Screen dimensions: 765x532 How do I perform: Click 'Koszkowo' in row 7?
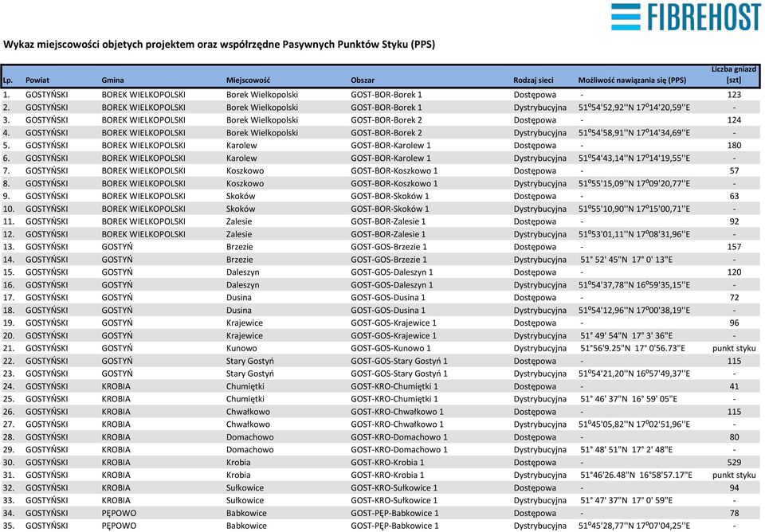245,170
